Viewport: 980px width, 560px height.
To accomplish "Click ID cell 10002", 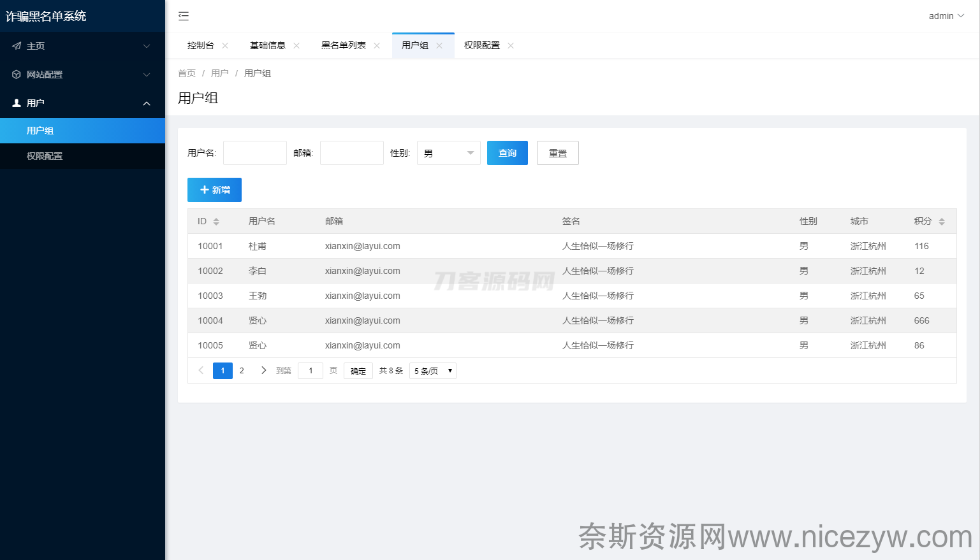I will click(x=210, y=271).
